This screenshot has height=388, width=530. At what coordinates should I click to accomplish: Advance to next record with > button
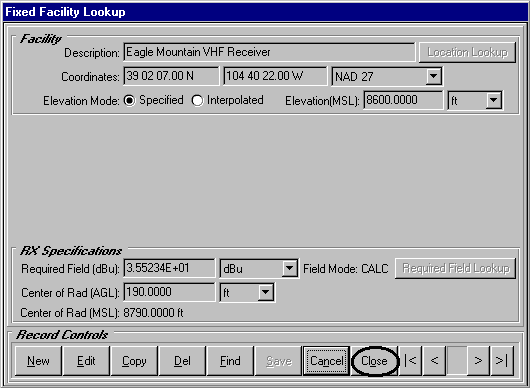click(478, 361)
